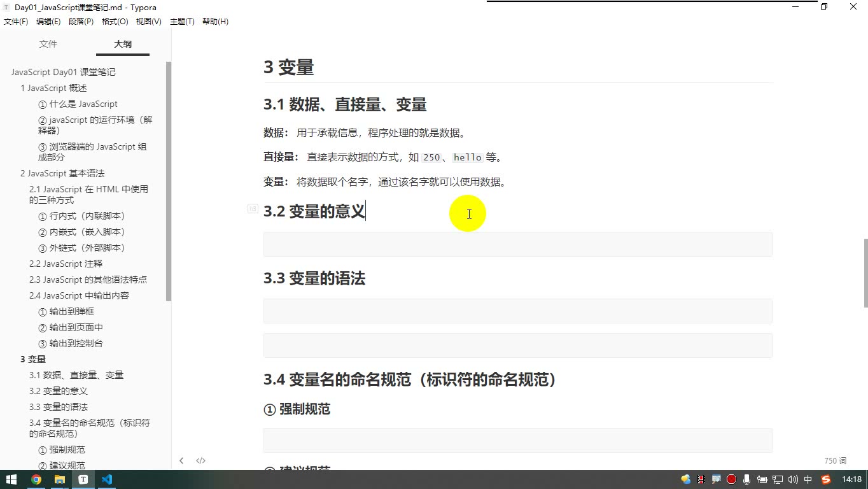868x489 pixels.
Task: Click the heading 3.1 数据、直接量、变量
Action: pos(345,104)
